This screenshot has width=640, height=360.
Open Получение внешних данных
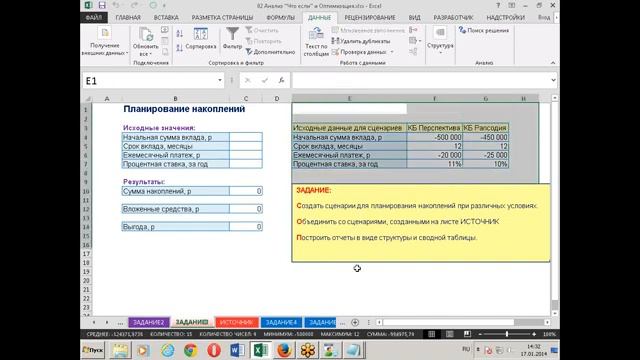(105, 42)
